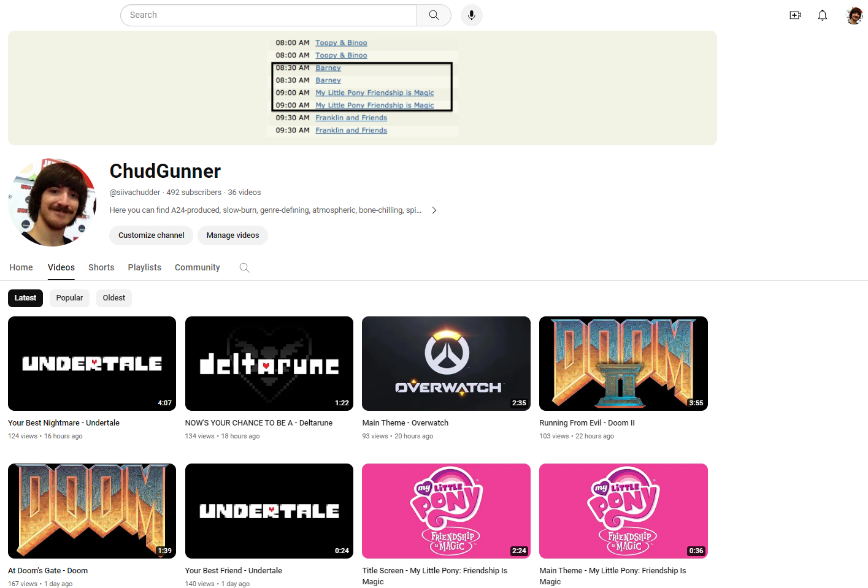Click the 36 videos count text
The width and height of the screenshot is (868, 588).
pos(245,193)
